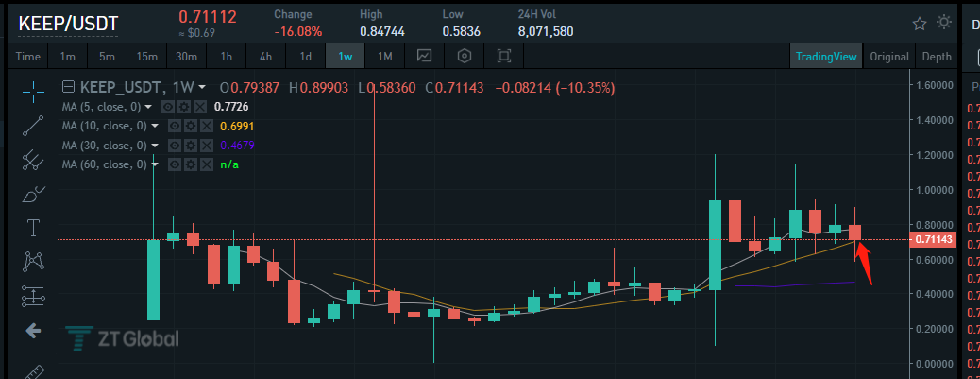This screenshot has width=980, height=379.
Task: Expand the MA (60, close, 0) dropdown
Action: click(x=155, y=165)
